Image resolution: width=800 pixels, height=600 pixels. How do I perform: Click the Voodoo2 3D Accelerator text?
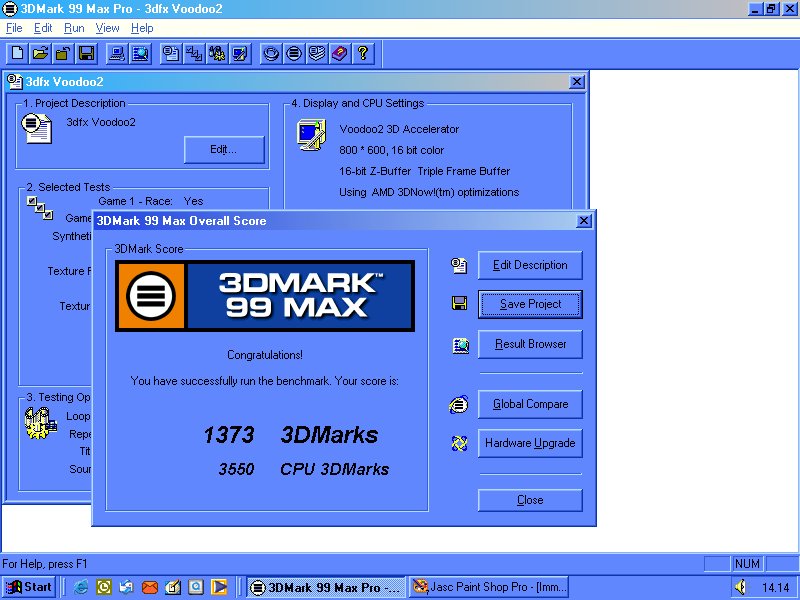pyautogui.click(x=399, y=129)
